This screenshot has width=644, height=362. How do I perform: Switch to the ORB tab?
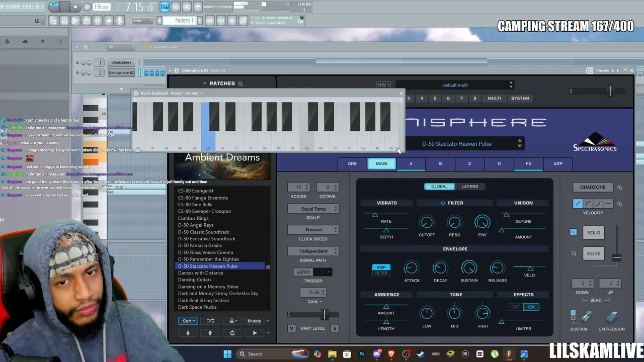click(x=352, y=164)
